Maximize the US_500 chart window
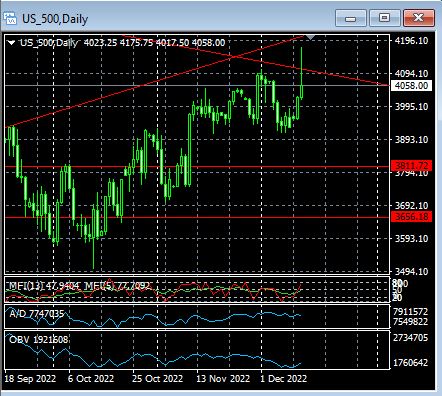Viewport: 442px width, 396px height. (384, 18)
